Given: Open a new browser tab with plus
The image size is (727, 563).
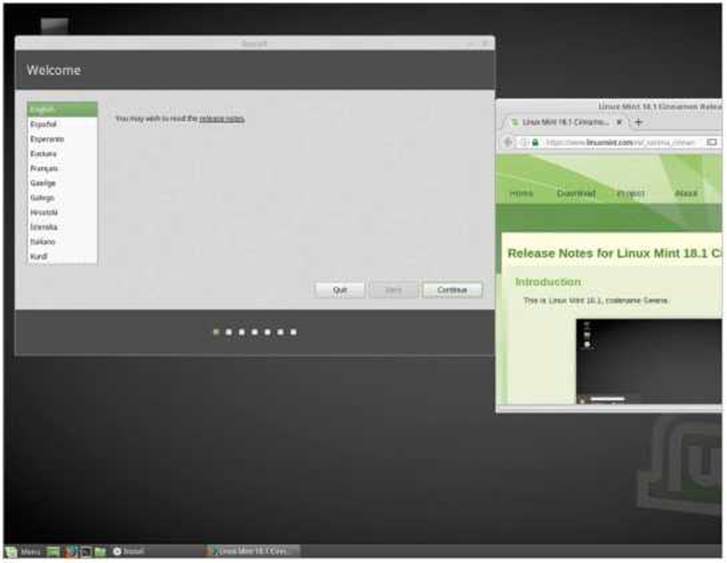Looking at the screenshot, I should click(639, 122).
